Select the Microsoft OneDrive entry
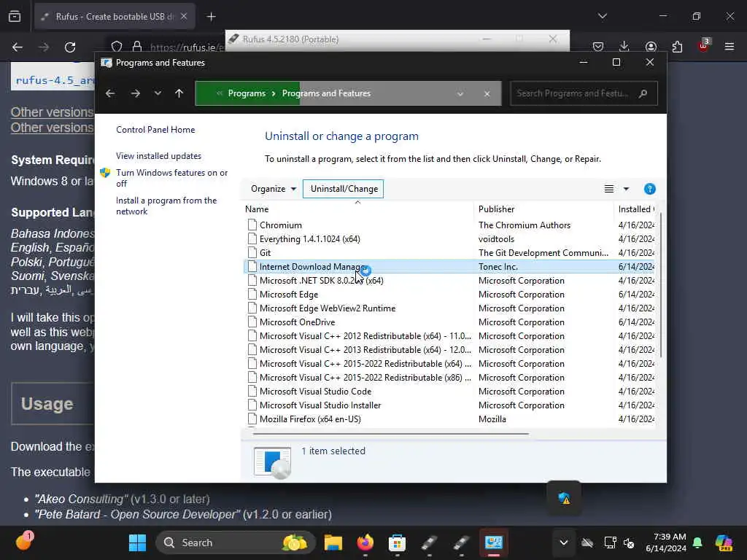Viewport: 747px width, 560px height. [298, 322]
